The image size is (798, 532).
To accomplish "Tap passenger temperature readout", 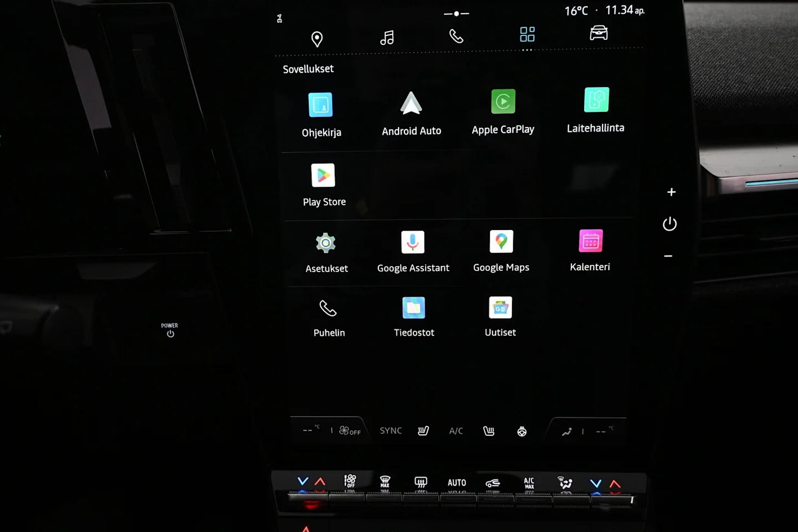I will coord(605,431).
